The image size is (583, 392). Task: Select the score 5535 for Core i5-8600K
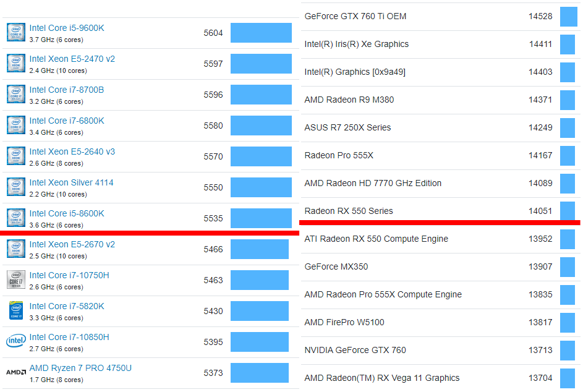click(213, 218)
